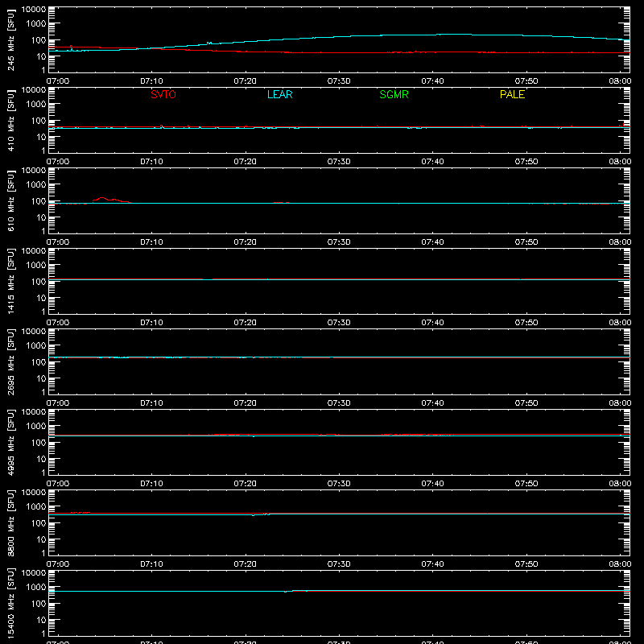Select the 245 MHz [SFU] axis title
644x644 pixels.
point(11,39)
